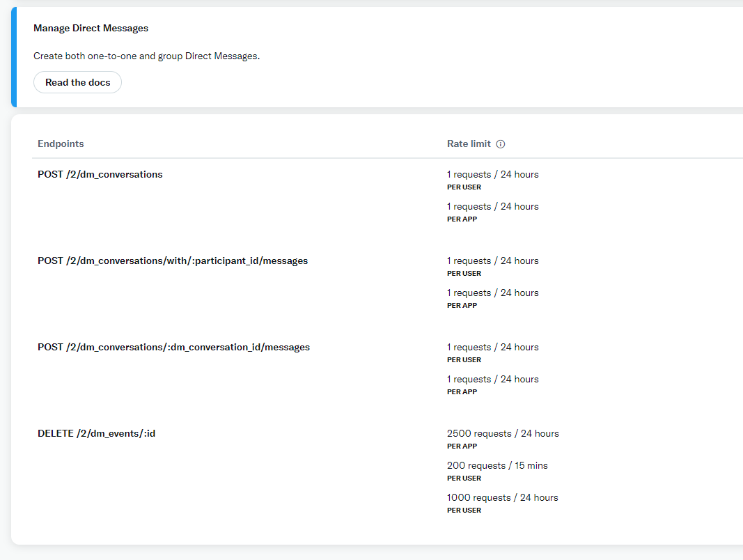This screenshot has width=743, height=560.
Task: Click the 200 requests / 15 mins rate limit
Action: click(x=497, y=465)
